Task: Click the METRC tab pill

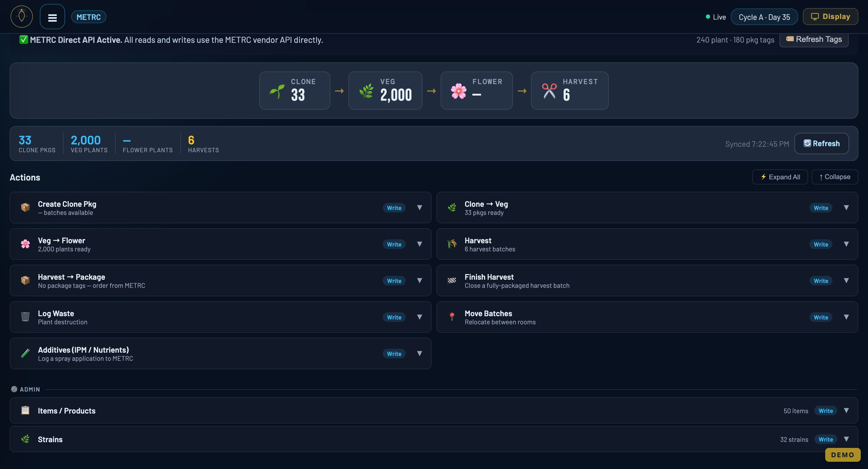Action: click(x=89, y=17)
